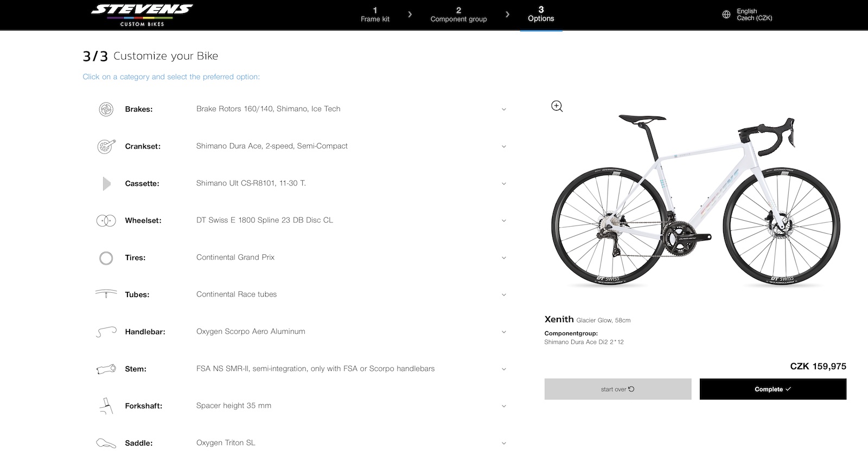The height and width of the screenshot is (456, 868).
Task: Expand the Cassette options chevron
Action: [x=503, y=184]
